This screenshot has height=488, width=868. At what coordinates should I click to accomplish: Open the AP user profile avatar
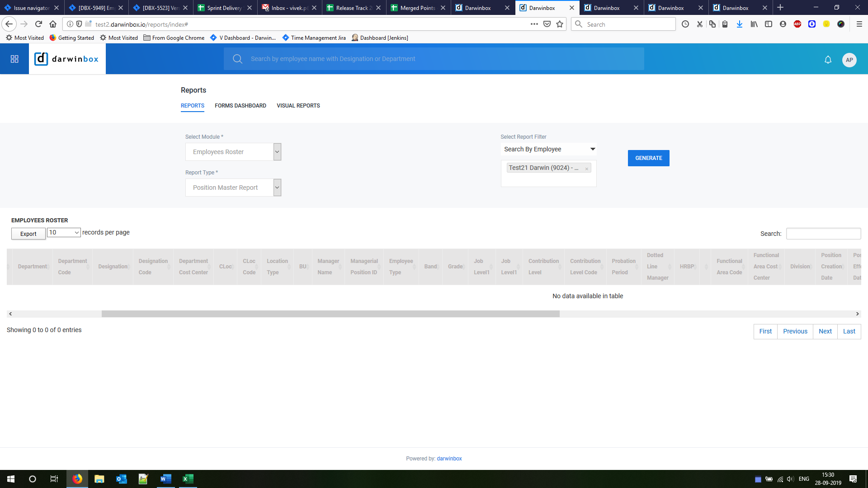click(849, 60)
